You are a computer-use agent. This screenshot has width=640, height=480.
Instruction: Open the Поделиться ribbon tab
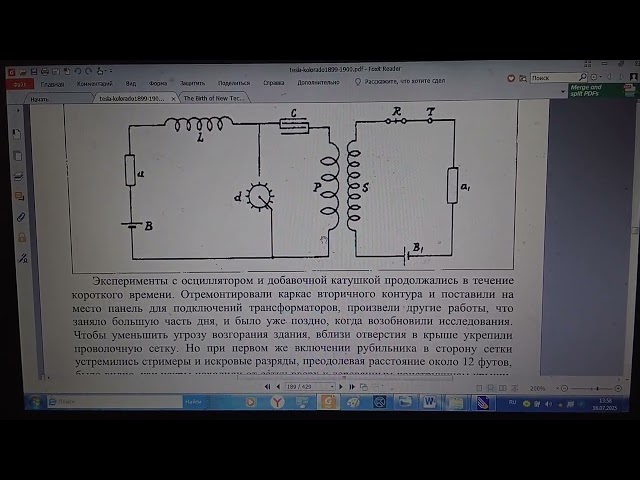(234, 83)
